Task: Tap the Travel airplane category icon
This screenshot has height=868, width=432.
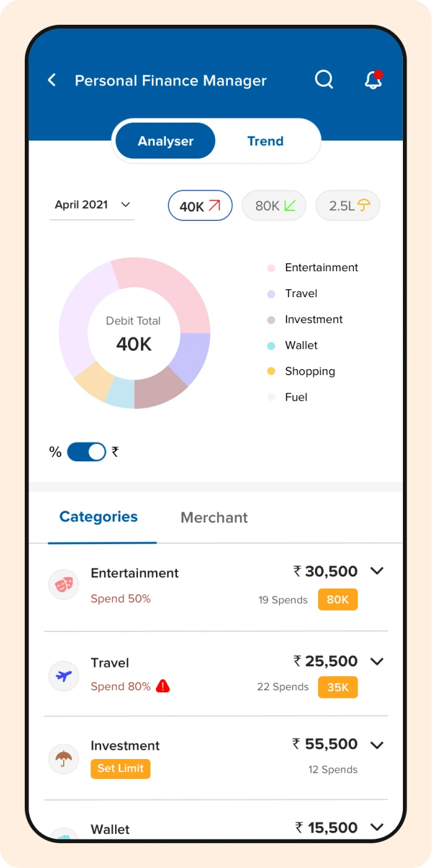Action: pos(64,675)
